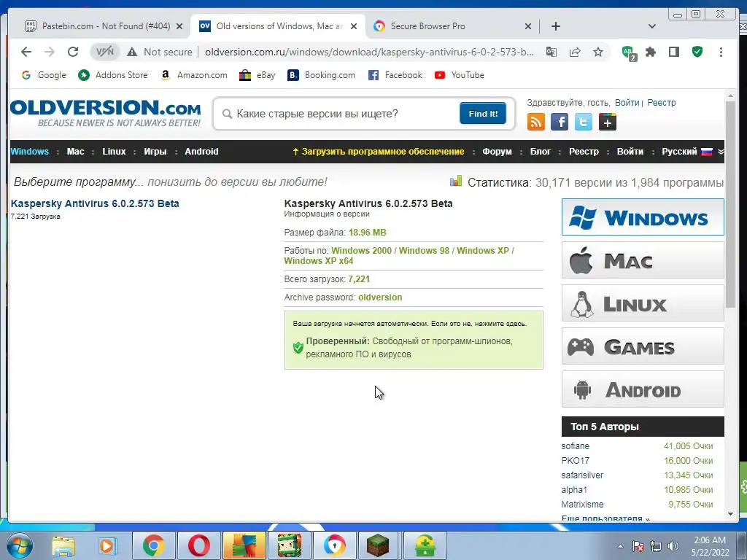
Task: Open the Windows Start menu
Action: click(x=18, y=545)
